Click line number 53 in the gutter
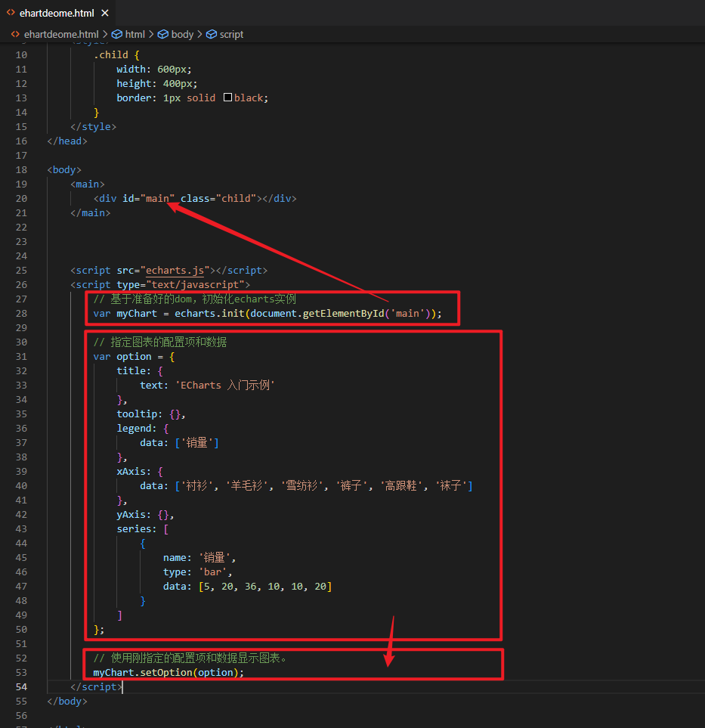 (20, 672)
